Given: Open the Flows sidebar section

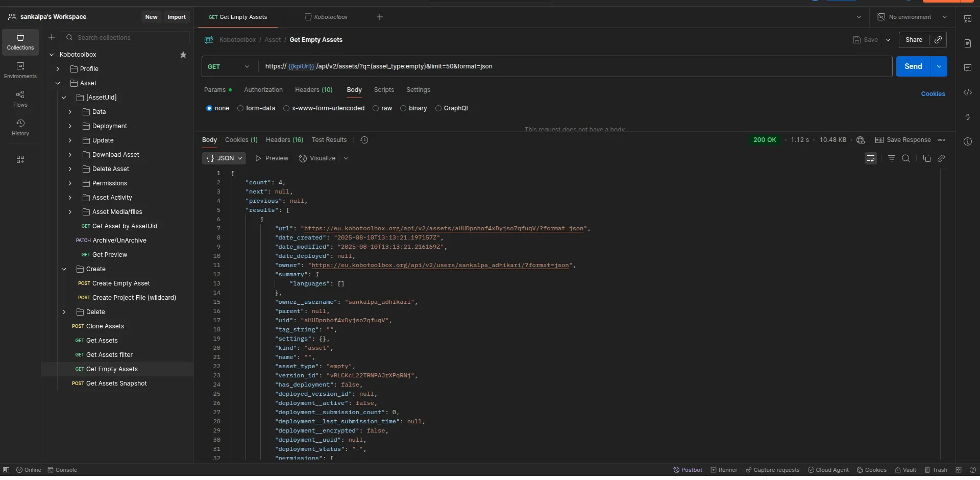Looking at the screenshot, I should (x=20, y=99).
